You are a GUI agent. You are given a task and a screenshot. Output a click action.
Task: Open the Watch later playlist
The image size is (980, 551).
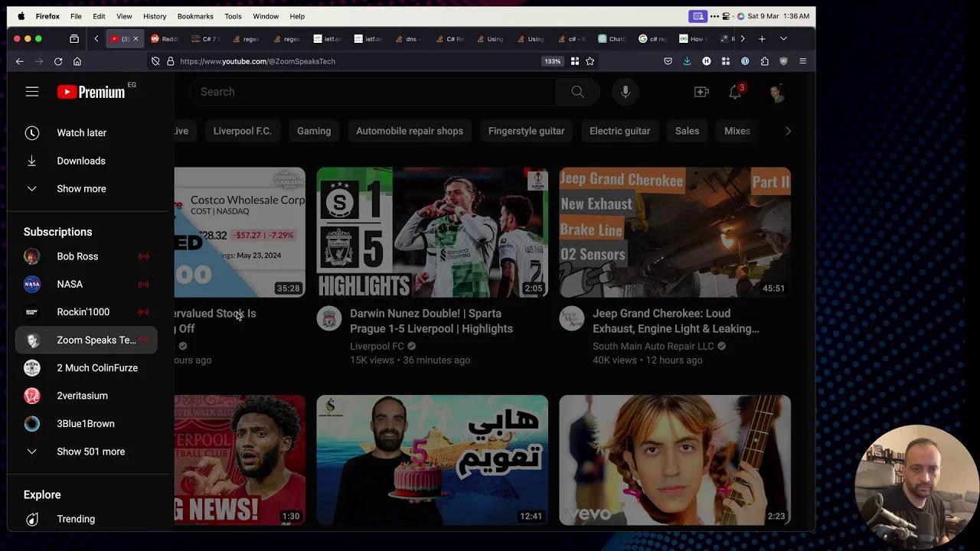click(81, 133)
